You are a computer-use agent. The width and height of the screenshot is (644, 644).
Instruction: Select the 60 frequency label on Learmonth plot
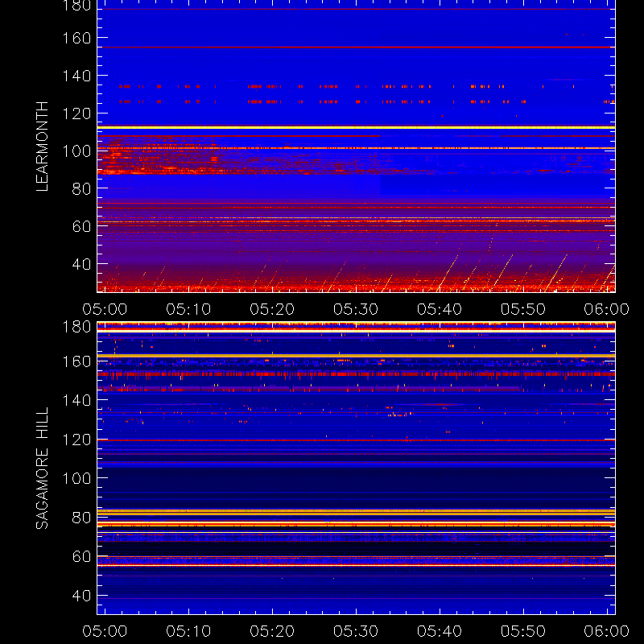(81, 226)
